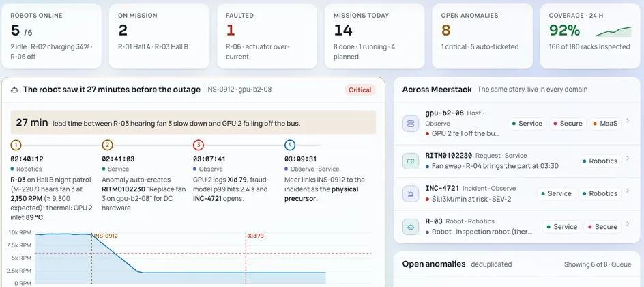Select timeline step 3 marker

pos(199,145)
